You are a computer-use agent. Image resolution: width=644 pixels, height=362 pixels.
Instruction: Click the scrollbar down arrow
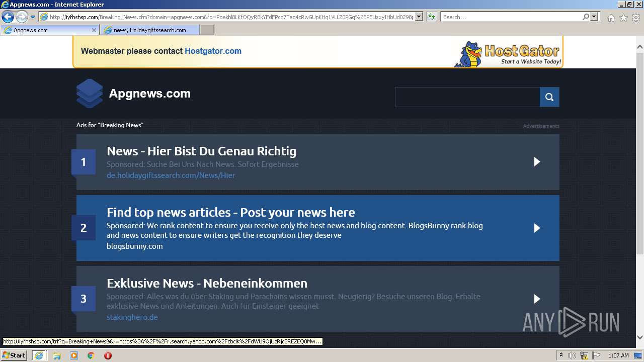pyautogui.click(x=639, y=337)
